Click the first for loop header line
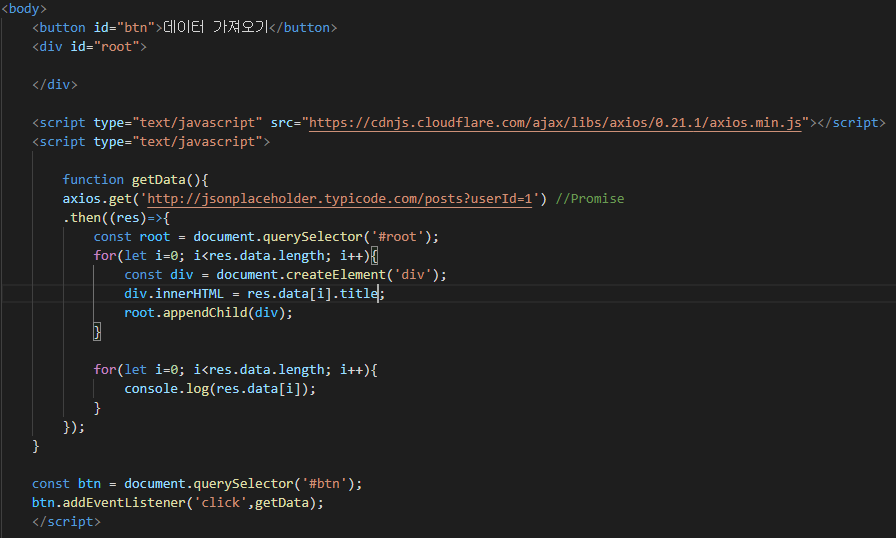The image size is (896, 538). click(235, 255)
